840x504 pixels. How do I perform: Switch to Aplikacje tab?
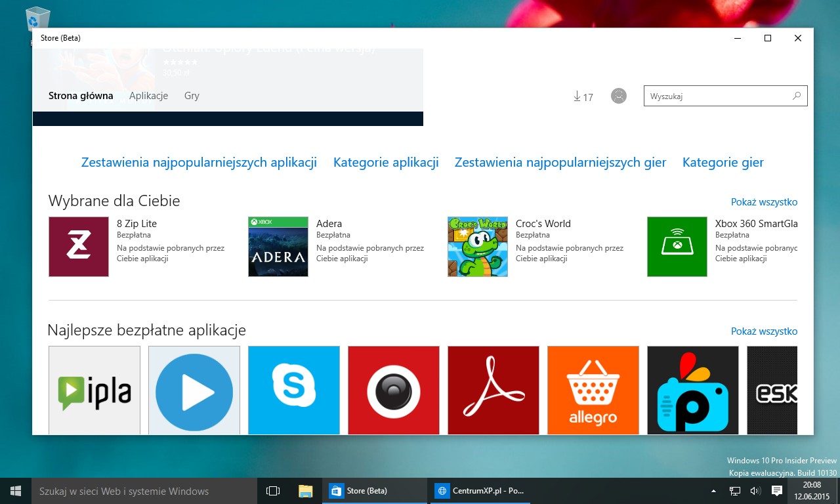coord(148,96)
